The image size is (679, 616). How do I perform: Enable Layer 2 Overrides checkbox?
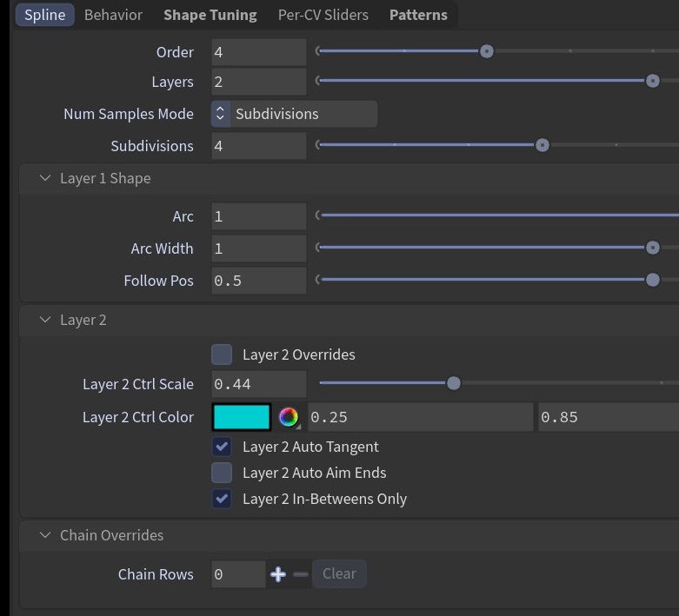(x=222, y=354)
